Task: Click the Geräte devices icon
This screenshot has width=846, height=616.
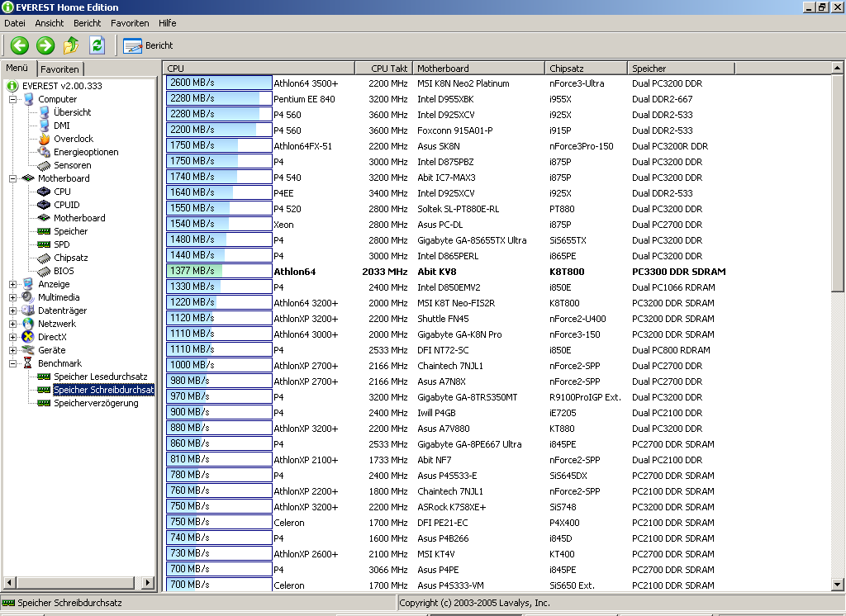Action: point(28,350)
